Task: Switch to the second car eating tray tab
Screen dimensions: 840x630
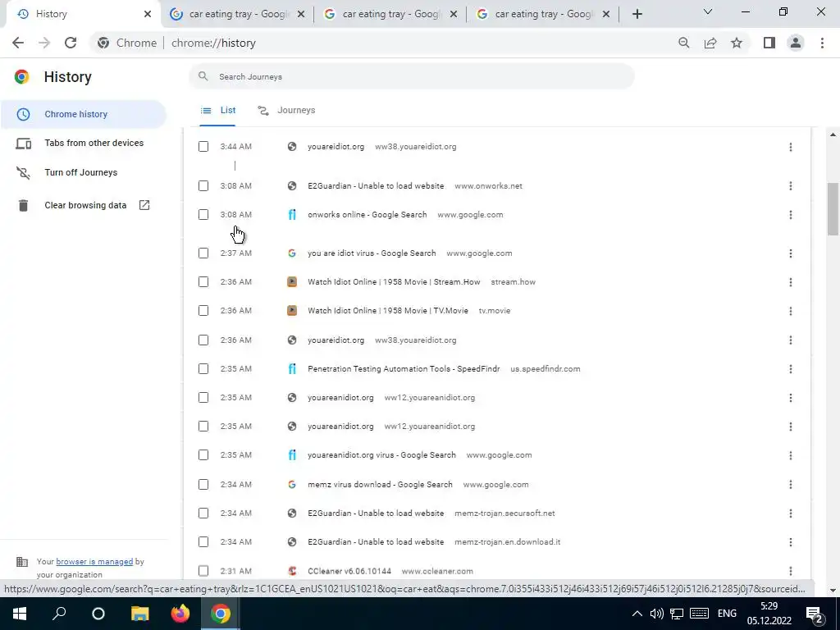Action: [x=390, y=14]
